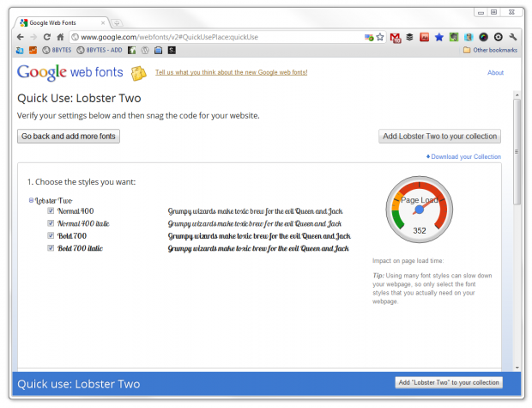Screen dimensions: 532x408
Task: Click Add Lobster Two to your collection
Action: pyautogui.click(x=439, y=137)
